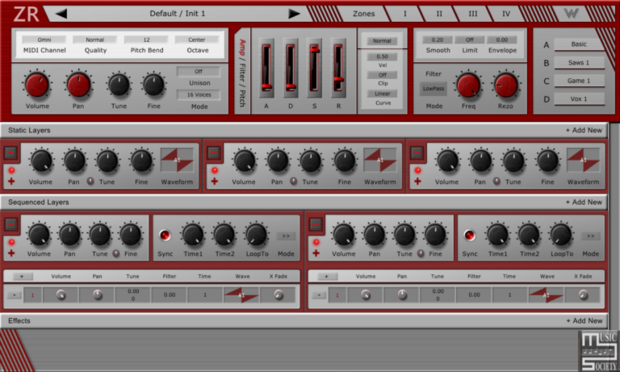Image resolution: width=620 pixels, height=372 pixels.
Task: Open the 16 Voices mode selector
Action: coord(198,95)
